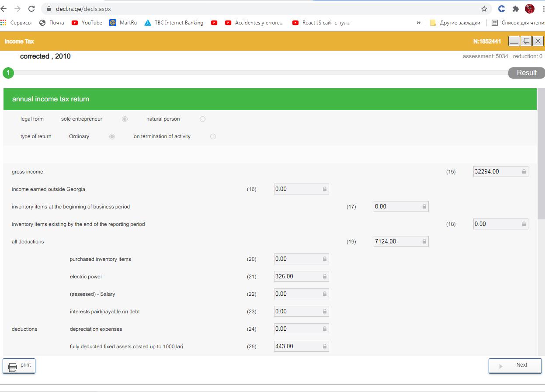Expand the hidden bookmarks chevron
The width and height of the screenshot is (545, 392).
[x=418, y=23]
